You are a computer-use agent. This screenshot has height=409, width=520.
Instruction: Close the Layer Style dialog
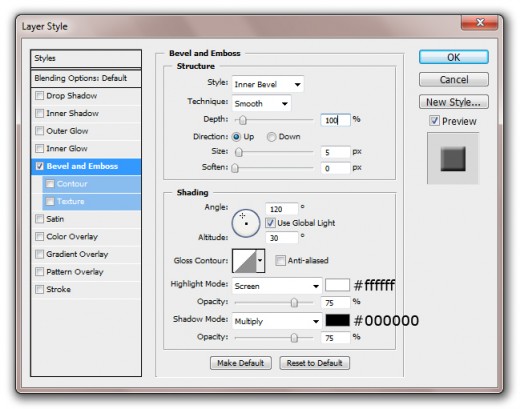[480, 22]
